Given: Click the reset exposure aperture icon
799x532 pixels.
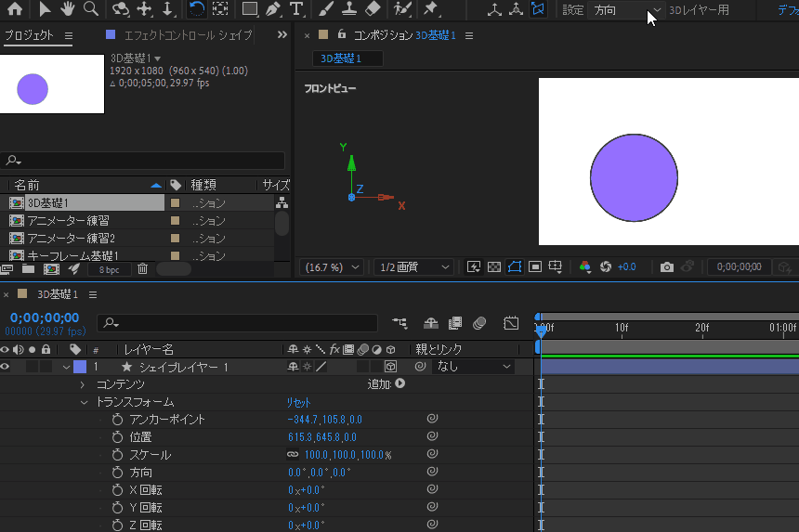Looking at the screenshot, I should [606, 266].
